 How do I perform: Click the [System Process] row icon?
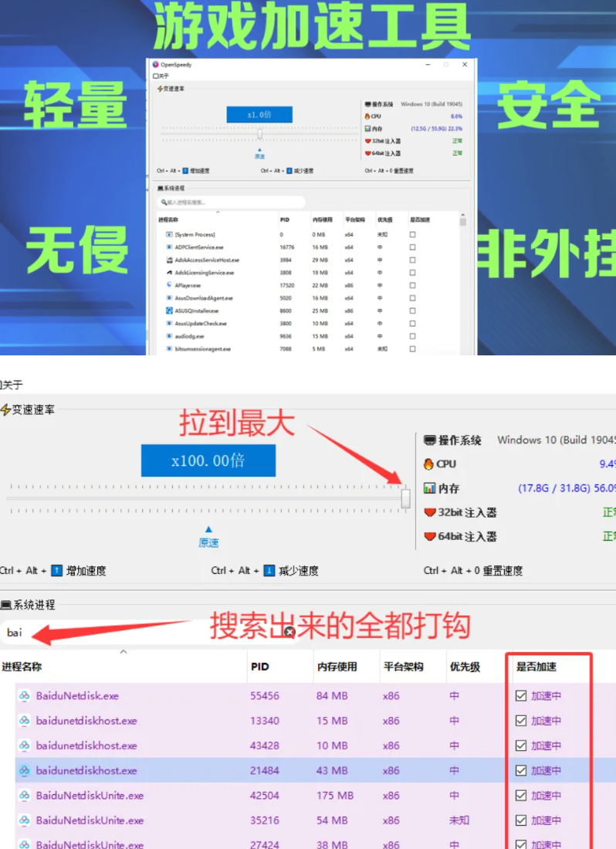click(x=169, y=234)
